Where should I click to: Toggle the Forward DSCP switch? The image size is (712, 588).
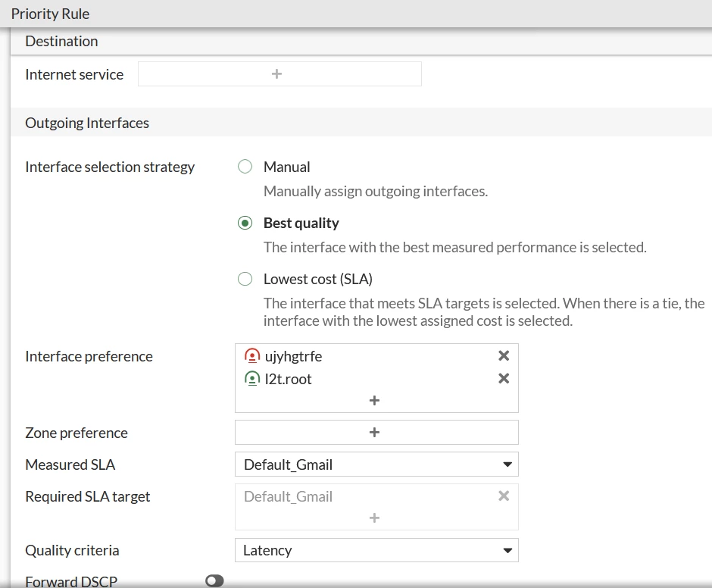click(214, 580)
